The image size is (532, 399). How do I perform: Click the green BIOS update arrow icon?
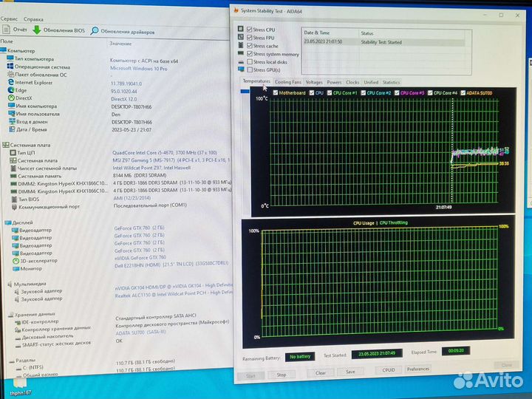pyautogui.click(x=37, y=30)
